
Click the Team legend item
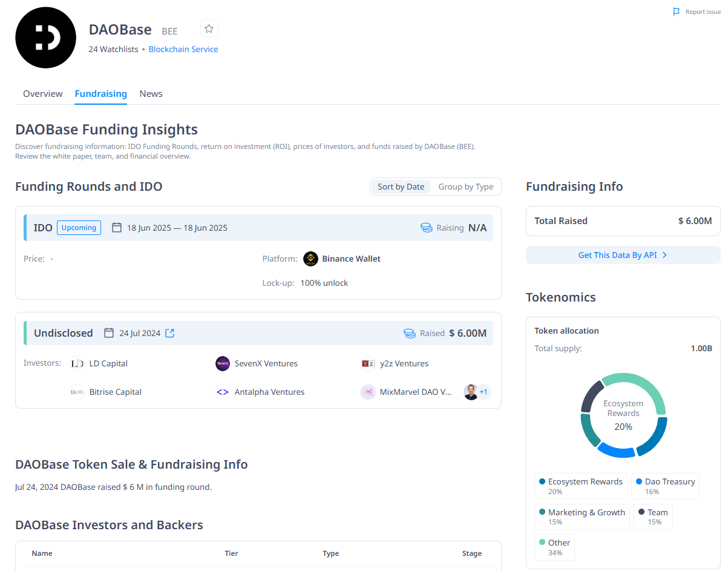click(653, 517)
